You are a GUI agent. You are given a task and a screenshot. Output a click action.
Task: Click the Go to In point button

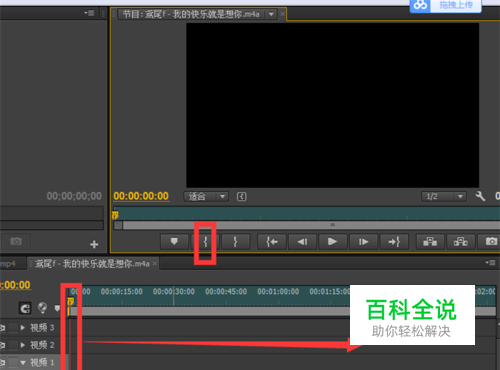(272, 241)
